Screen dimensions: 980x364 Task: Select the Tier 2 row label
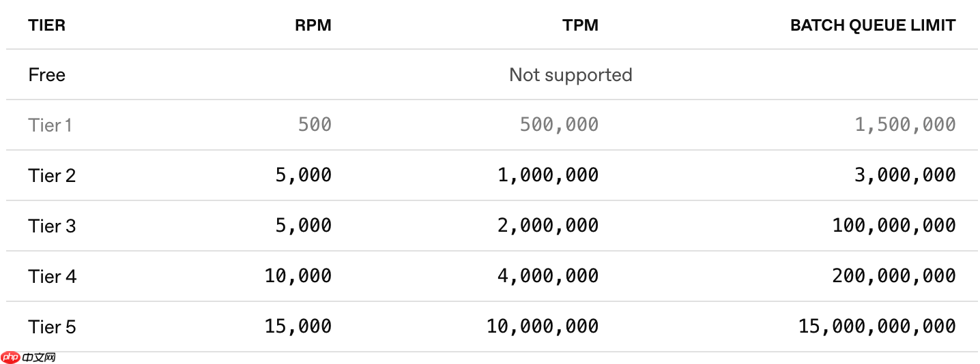pos(52,176)
